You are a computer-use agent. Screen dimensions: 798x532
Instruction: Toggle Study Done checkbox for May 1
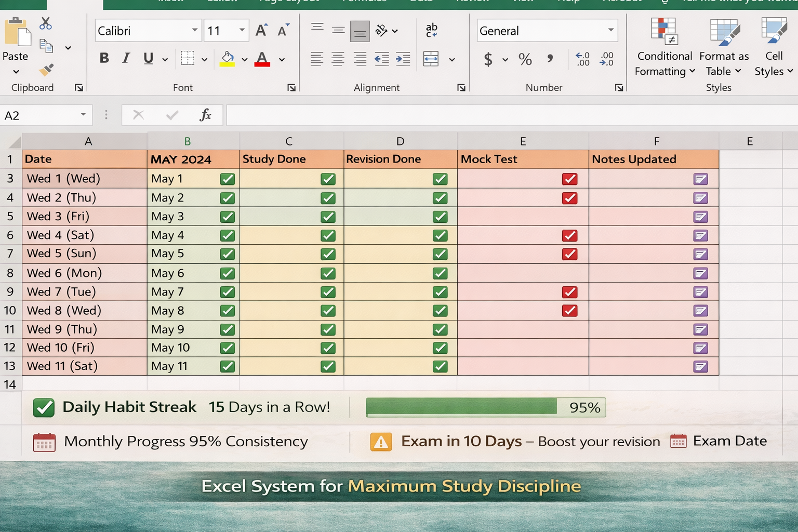coord(328,179)
